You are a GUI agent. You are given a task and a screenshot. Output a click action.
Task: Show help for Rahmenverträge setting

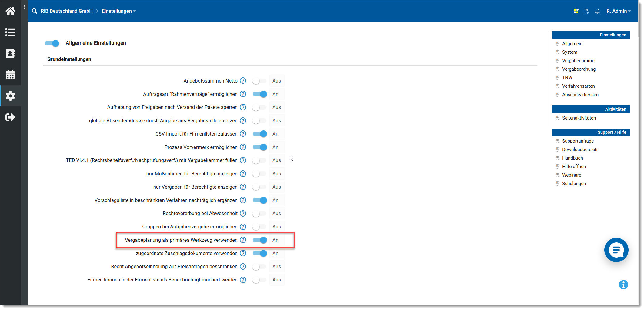point(243,94)
